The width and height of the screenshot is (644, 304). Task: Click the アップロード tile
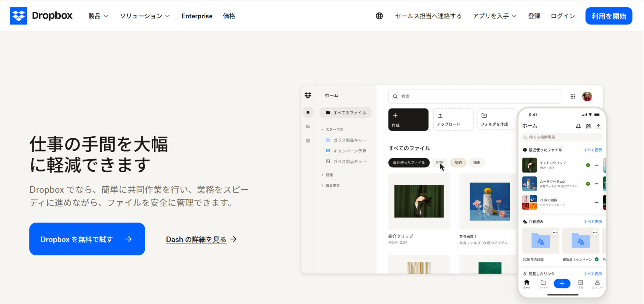coord(453,119)
